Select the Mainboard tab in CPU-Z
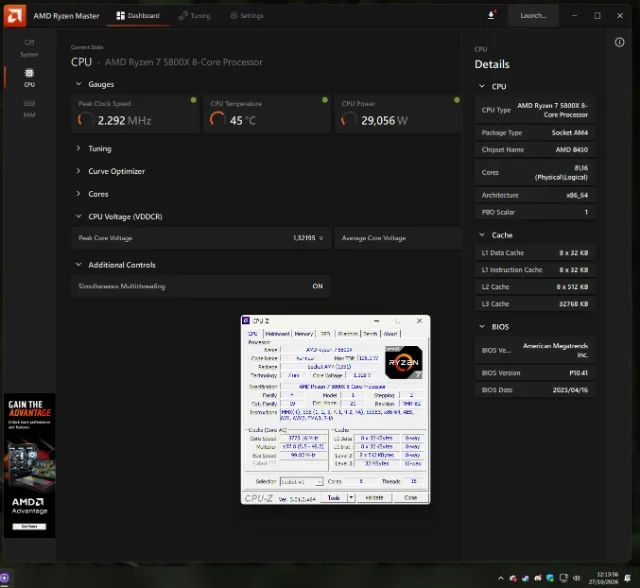640x588 pixels. (x=277, y=334)
